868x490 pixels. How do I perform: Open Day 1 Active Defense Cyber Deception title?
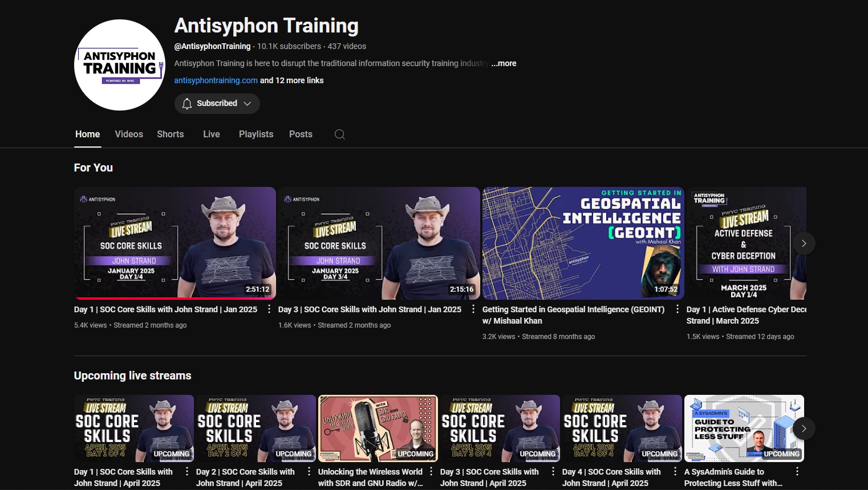click(747, 315)
